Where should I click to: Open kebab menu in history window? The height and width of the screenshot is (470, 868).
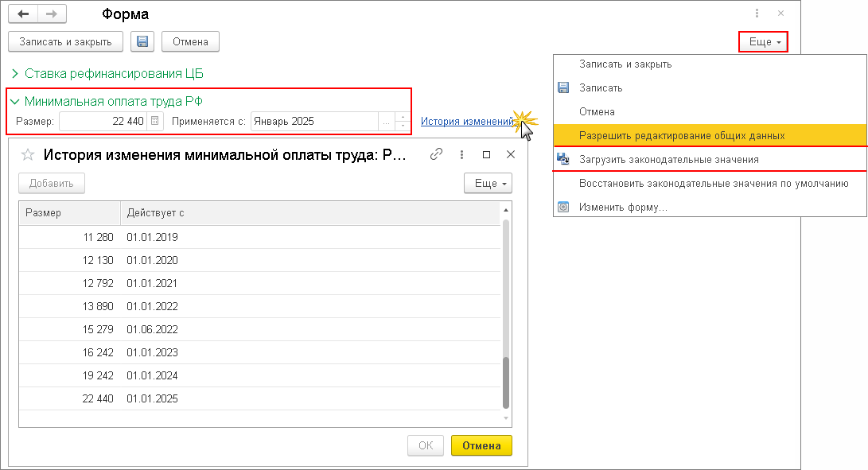coord(462,155)
